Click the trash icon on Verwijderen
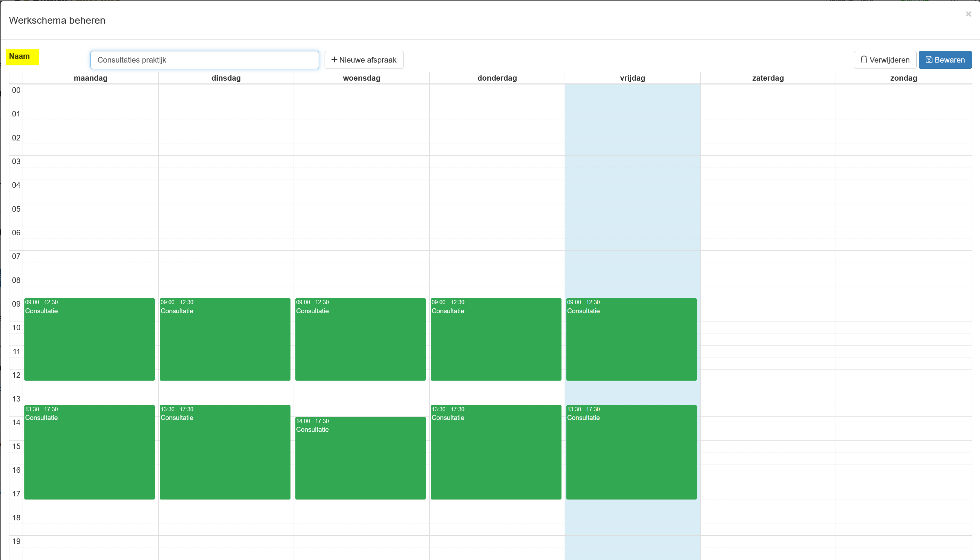 tap(864, 60)
